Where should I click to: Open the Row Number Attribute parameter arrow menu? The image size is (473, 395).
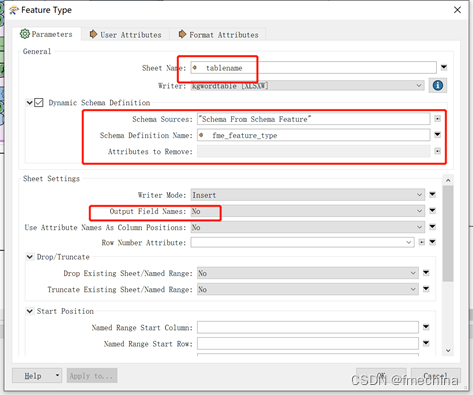pyautogui.click(x=432, y=242)
